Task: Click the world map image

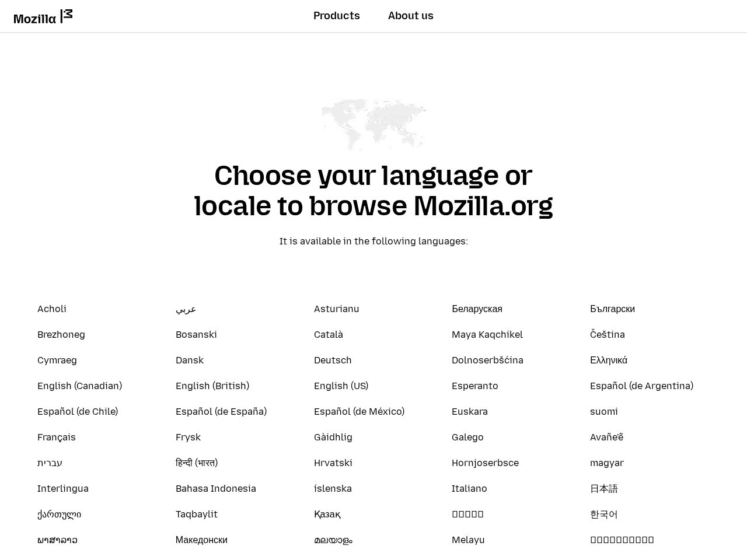Action: pyautogui.click(x=373, y=124)
